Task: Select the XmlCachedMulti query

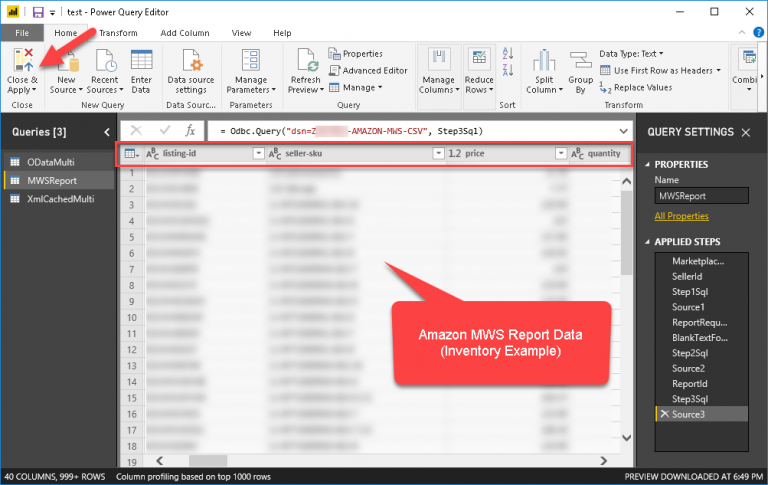Action: (59, 199)
